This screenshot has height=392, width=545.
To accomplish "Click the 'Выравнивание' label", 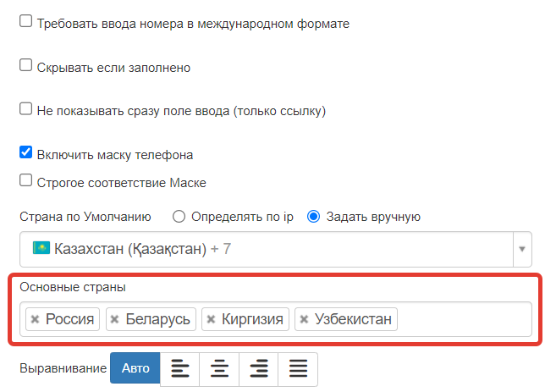I will (63, 368).
